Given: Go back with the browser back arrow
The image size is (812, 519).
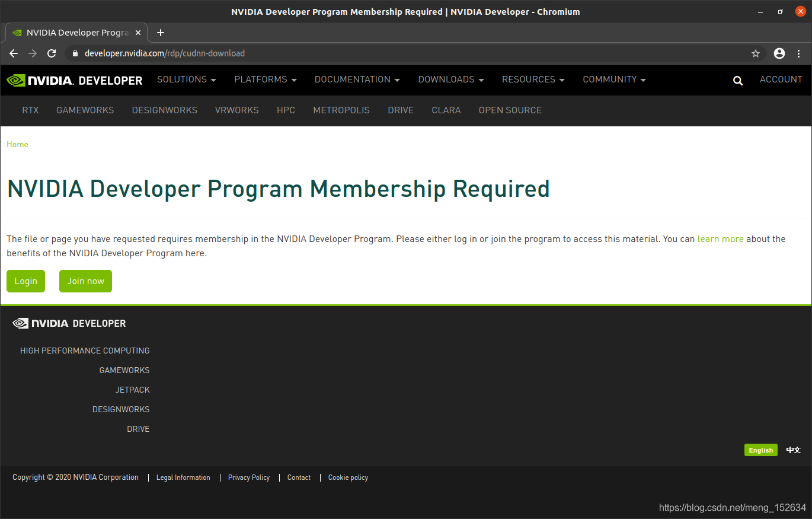Looking at the screenshot, I should [x=14, y=53].
